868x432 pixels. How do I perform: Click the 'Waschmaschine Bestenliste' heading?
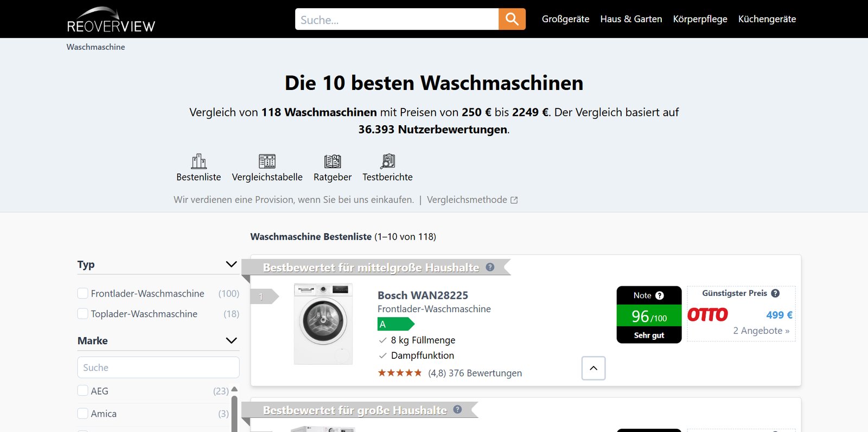click(x=311, y=237)
